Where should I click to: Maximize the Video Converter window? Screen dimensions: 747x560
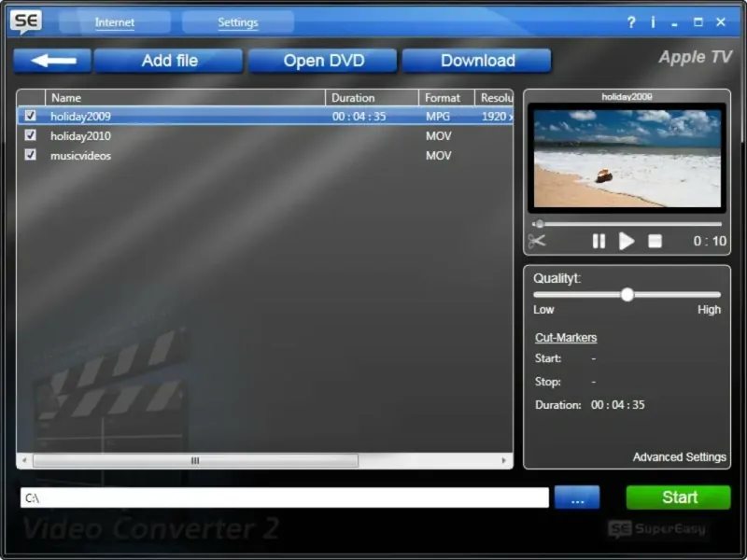click(x=698, y=21)
